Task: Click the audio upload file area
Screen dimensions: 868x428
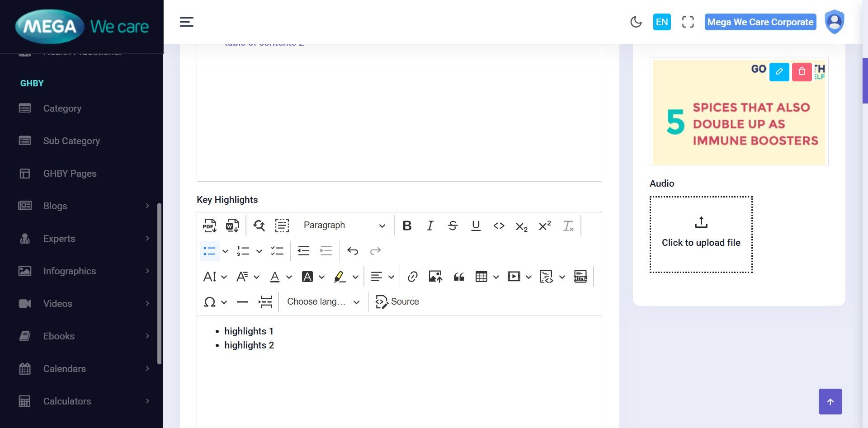Action: (701, 235)
